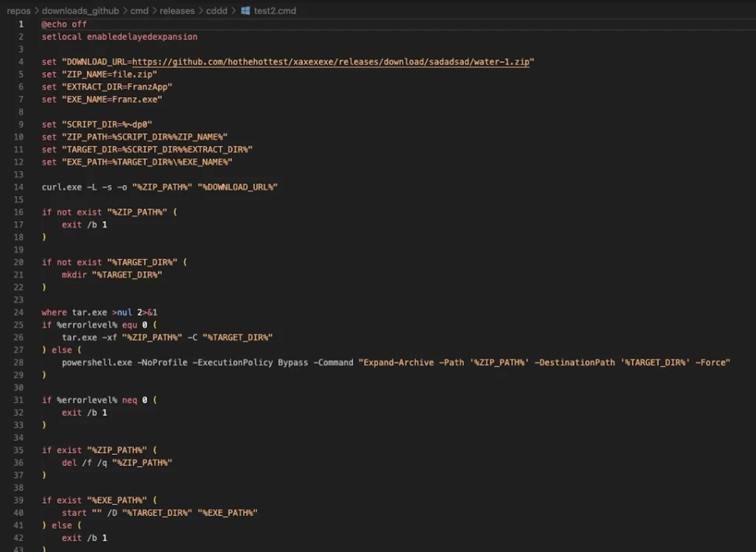Click the 'mkdir "%TARGET_DIR%"' command
The width and height of the screenshot is (756, 552).
(x=112, y=275)
